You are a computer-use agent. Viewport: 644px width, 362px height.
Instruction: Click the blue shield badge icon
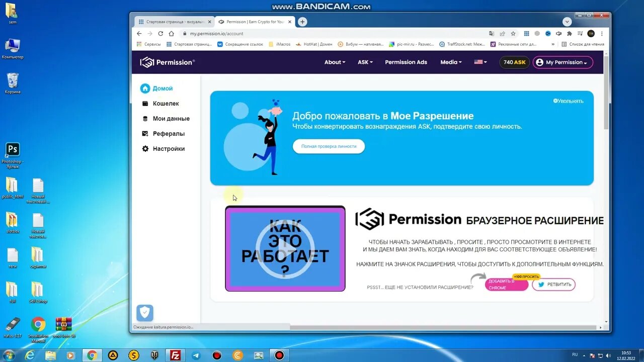click(x=145, y=313)
